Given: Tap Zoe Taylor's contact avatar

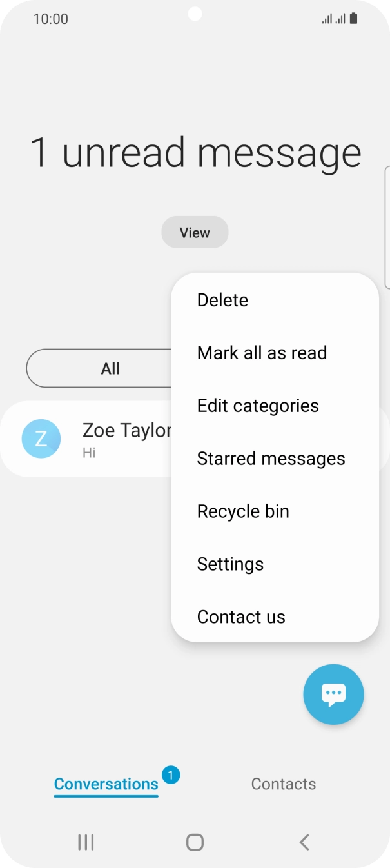Looking at the screenshot, I should 41,439.
